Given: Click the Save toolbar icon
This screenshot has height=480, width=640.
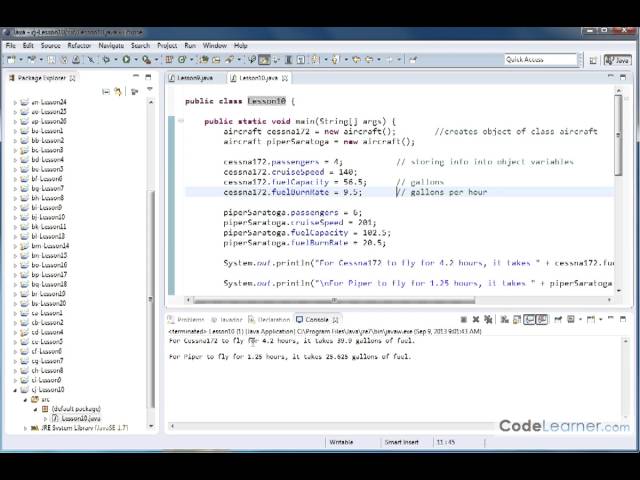Looking at the screenshot, I should [x=51, y=60].
